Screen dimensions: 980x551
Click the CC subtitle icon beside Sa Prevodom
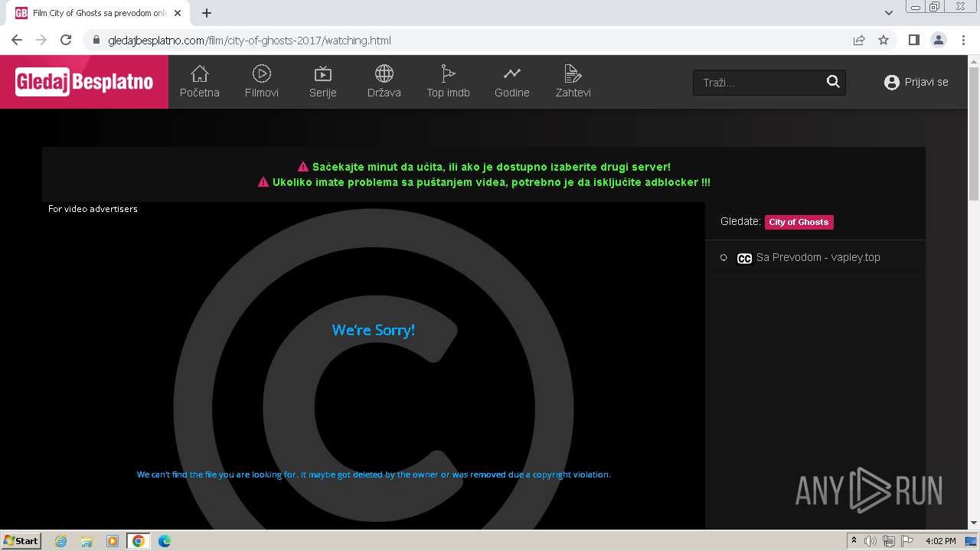pyautogui.click(x=744, y=258)
